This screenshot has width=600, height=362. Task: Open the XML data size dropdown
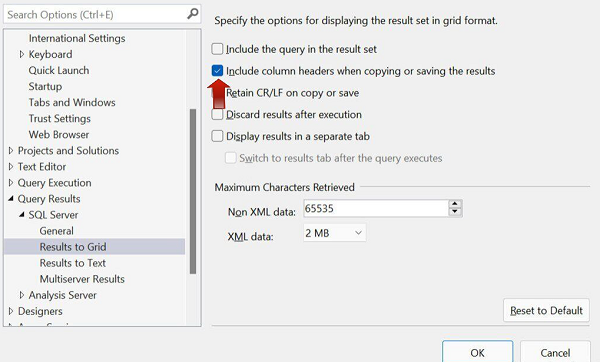click(x=334, y=233)
